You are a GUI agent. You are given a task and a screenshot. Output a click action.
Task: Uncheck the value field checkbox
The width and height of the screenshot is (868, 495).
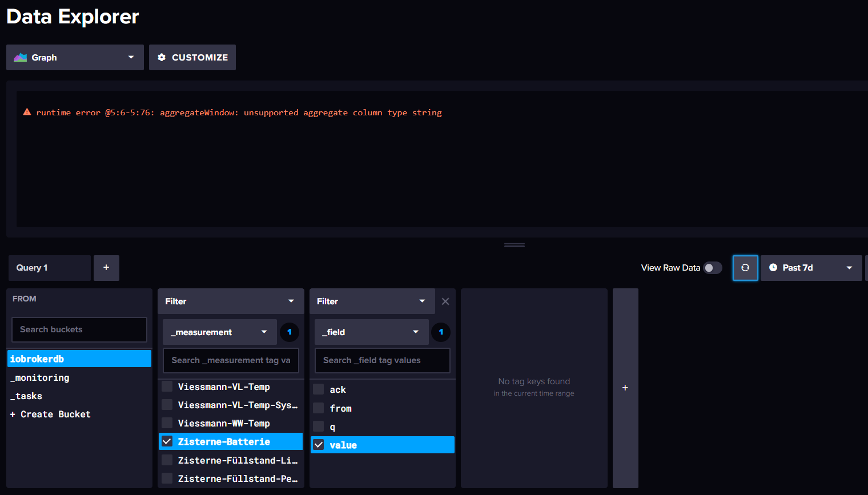(x=319, y=445)
